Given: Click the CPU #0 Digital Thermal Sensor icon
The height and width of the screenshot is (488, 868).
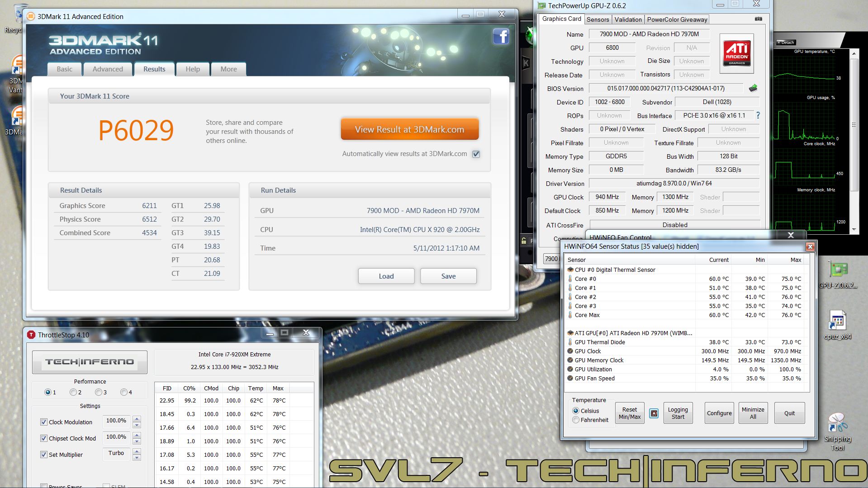Looking at the screenshot, I should [x=570, y=270].
